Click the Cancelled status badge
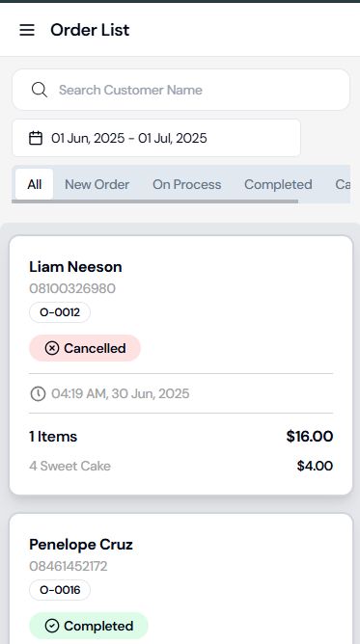 [x=85, y=348]
